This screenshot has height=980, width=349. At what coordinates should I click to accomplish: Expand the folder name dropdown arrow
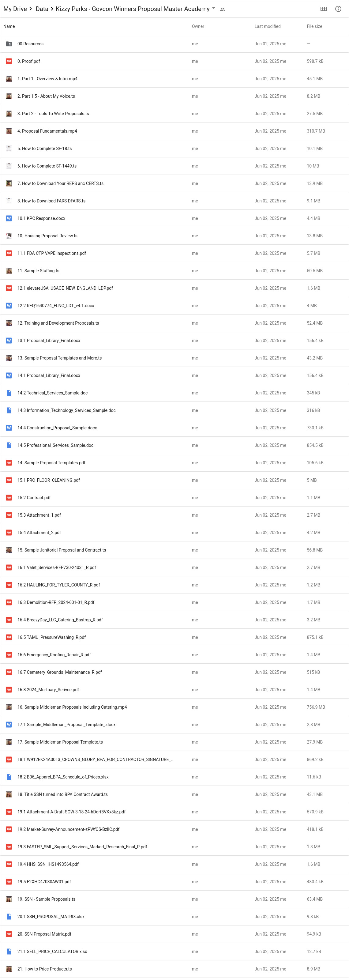click(214, 8)
